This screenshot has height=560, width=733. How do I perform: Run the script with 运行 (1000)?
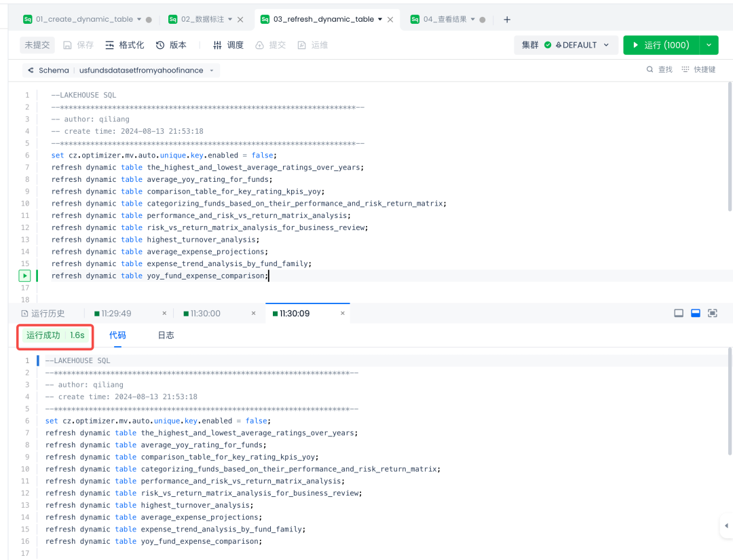661,45
